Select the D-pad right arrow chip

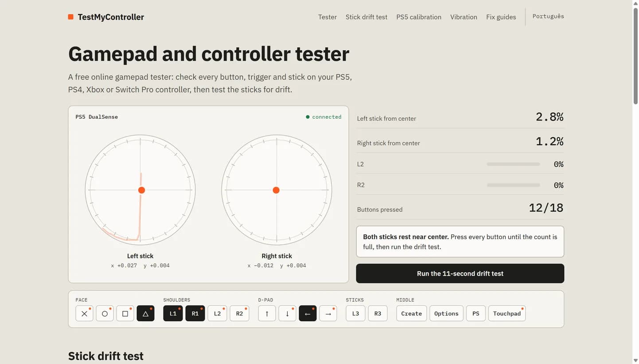tap(328, 314)
